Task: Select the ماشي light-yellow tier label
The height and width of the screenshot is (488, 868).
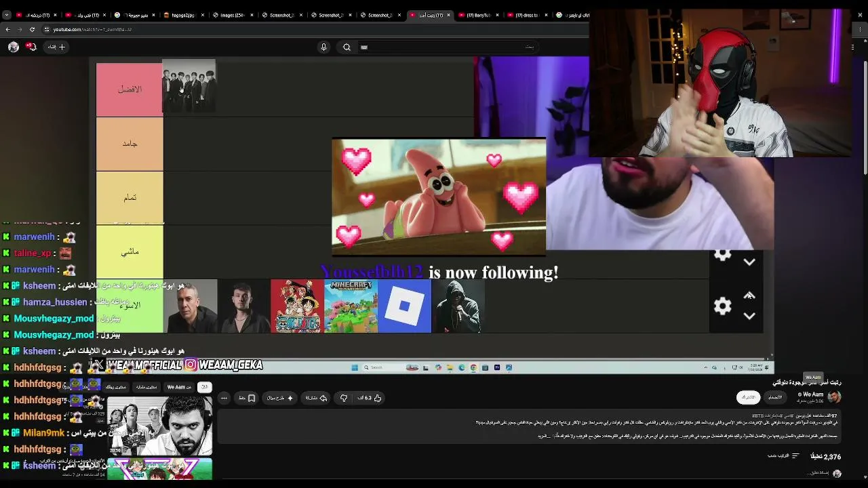Action: point(130,251)
